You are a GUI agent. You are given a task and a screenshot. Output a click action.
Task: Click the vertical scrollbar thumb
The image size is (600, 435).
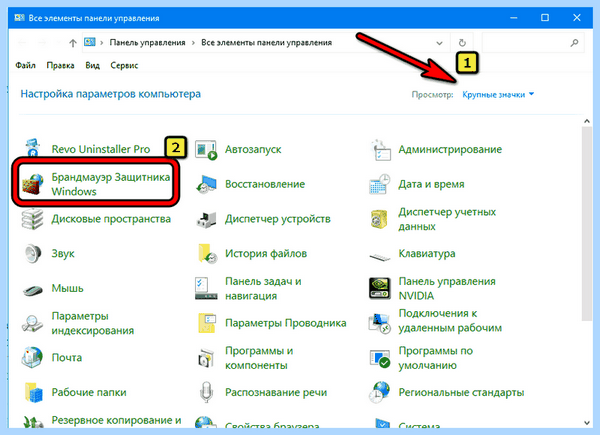pos(587,224)
